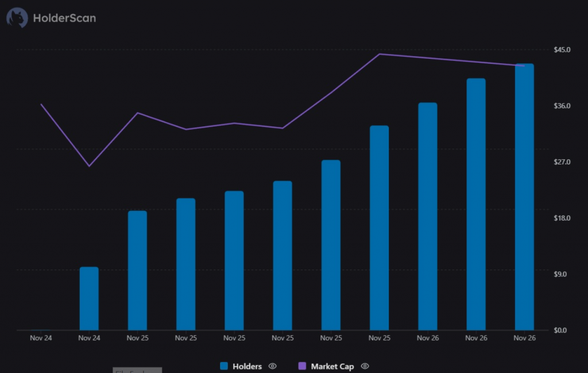Viewport: 588px width, 373px height.
Task: Click the HolderScan cat logo icon
Action: [x=16, y=18]
